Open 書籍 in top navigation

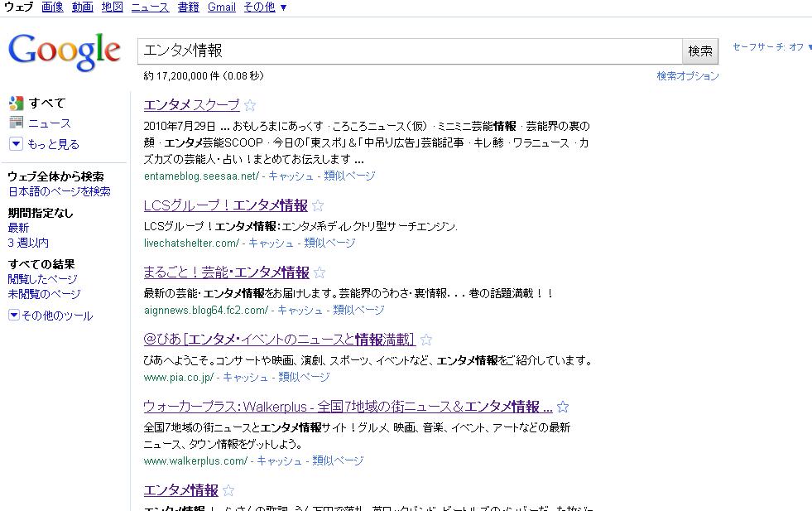click(189, 7)
